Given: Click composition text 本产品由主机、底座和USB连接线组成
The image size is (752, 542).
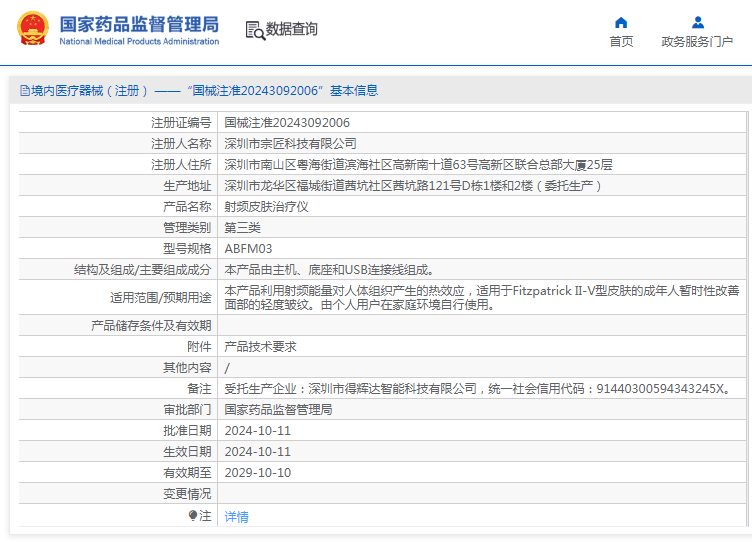Looking at the screenshot, I should pos(329,270).
